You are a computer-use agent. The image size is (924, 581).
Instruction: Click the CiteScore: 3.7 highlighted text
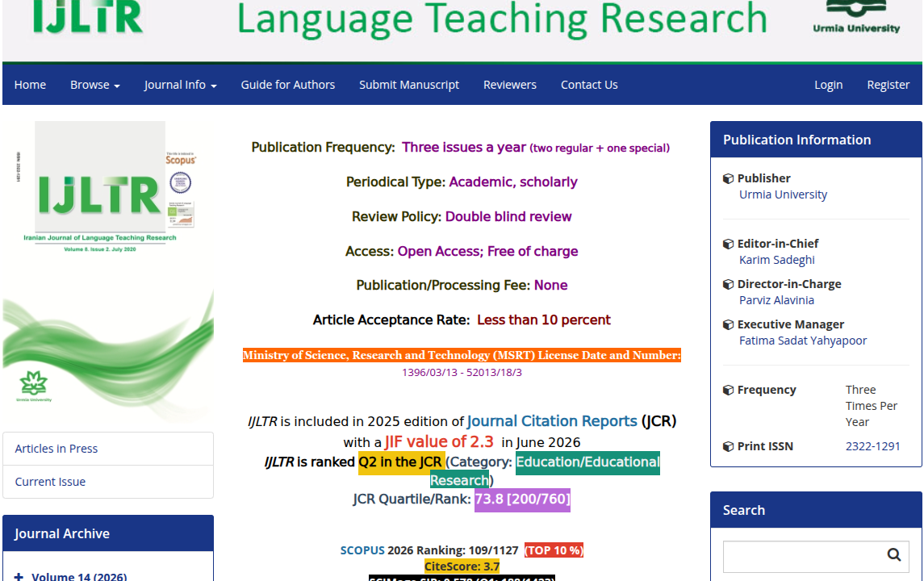pyautogui.click(x=462, y=566)
